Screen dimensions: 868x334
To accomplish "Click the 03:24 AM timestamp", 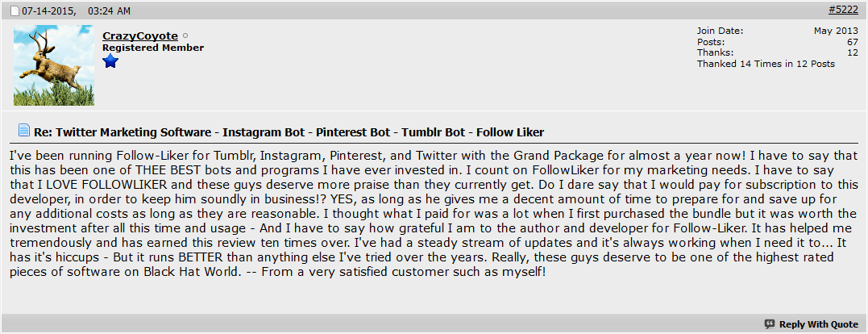I will pyautogui.click(x=108, y=11).
